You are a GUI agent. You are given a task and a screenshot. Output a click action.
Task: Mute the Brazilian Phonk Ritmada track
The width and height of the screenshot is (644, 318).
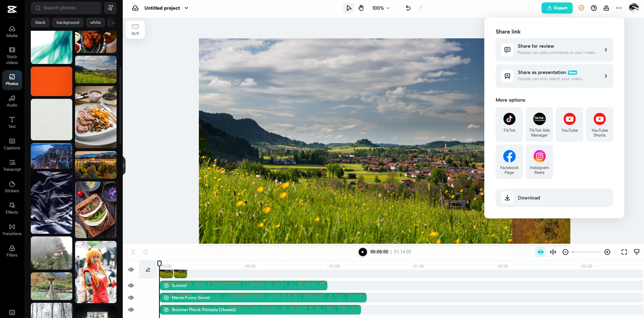pos(131,309)
